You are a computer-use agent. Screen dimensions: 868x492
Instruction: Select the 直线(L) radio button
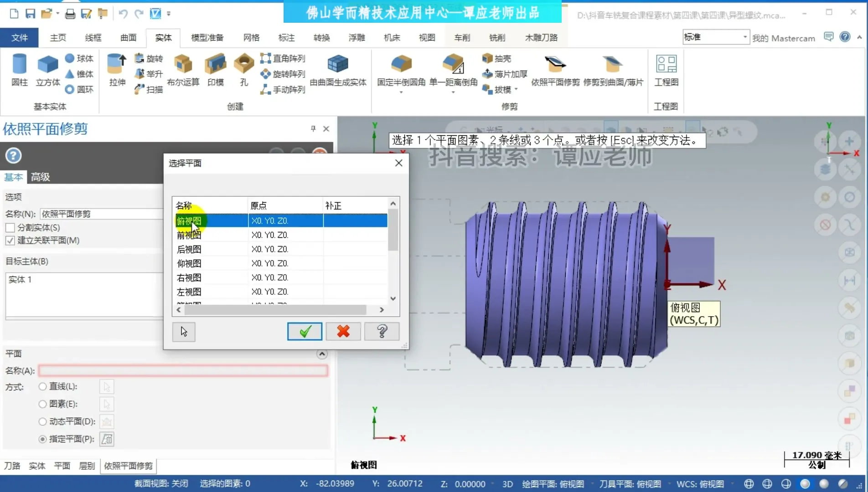42,386
